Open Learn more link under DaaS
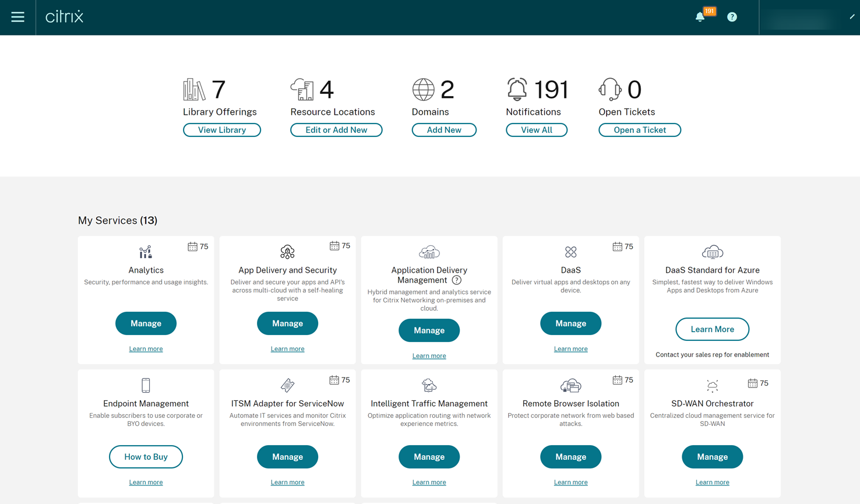The height and width of the screenshot is (504, 860). tap(570, 349)
